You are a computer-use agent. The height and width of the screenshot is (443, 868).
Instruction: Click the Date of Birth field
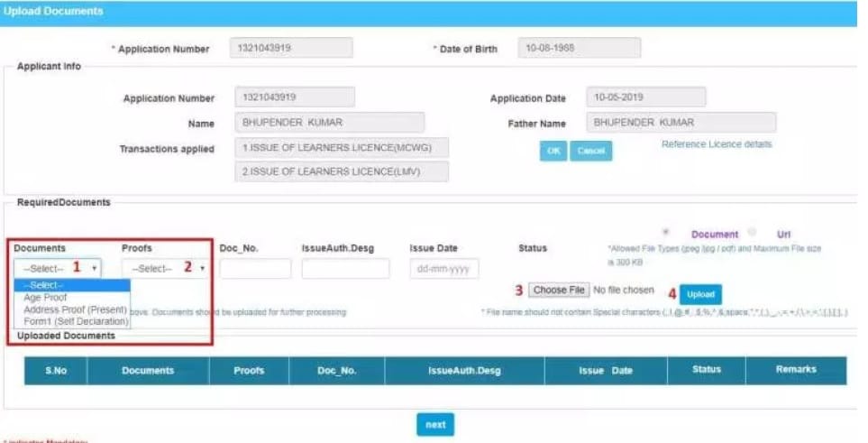(x=580, y=48)
